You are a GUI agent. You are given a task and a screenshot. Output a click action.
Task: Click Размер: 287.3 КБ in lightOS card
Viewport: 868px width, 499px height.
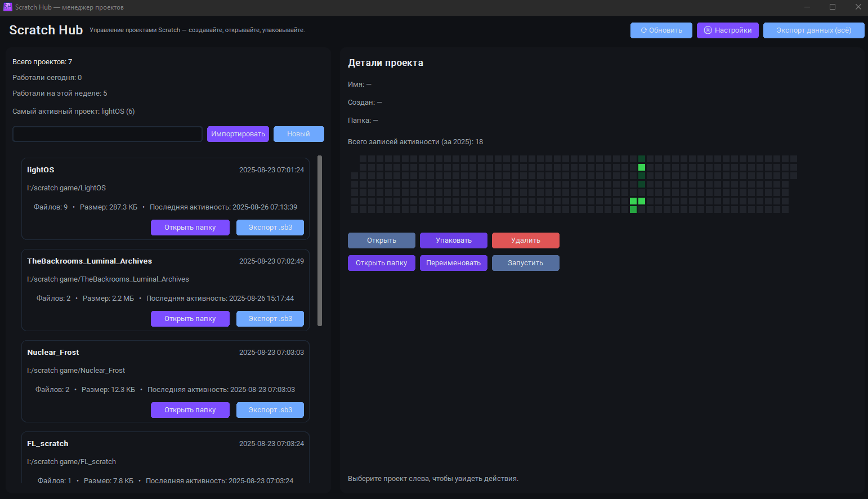(x=109, y=207)
